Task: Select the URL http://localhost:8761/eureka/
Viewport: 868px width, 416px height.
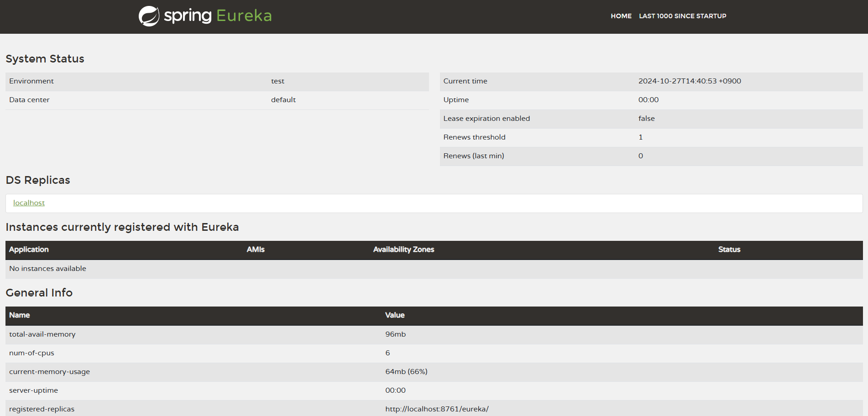Action: pos(437,409)
